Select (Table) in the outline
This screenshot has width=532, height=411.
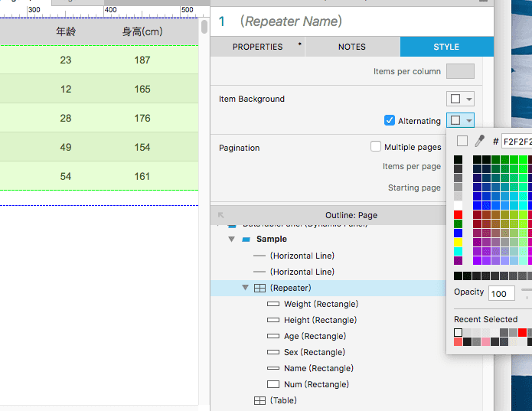pos(283,400)
